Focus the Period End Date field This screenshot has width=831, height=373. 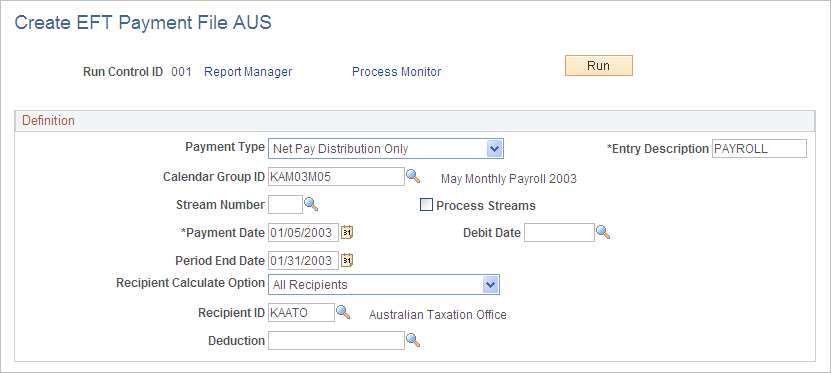pyautogui.click(x=303, y=261)
